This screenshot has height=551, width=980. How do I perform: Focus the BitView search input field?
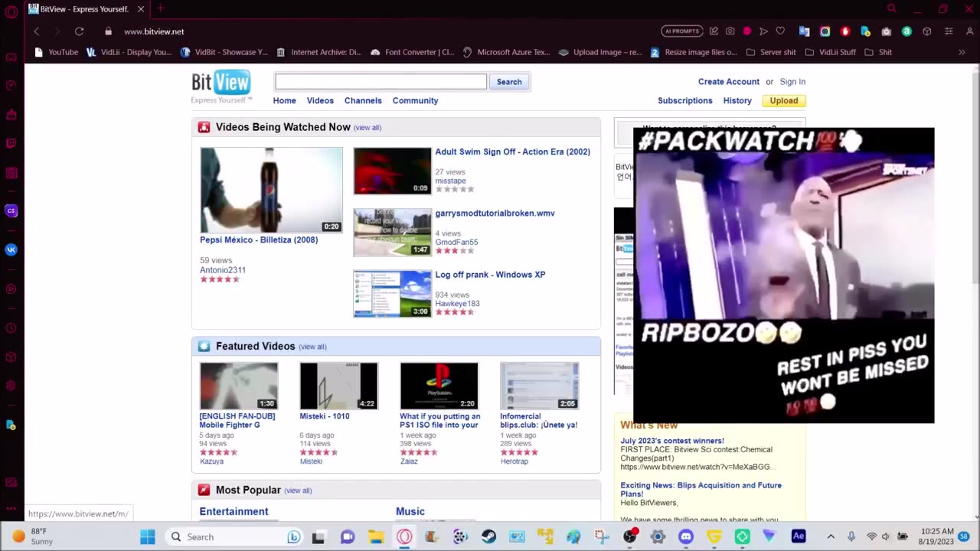(381, 82)
